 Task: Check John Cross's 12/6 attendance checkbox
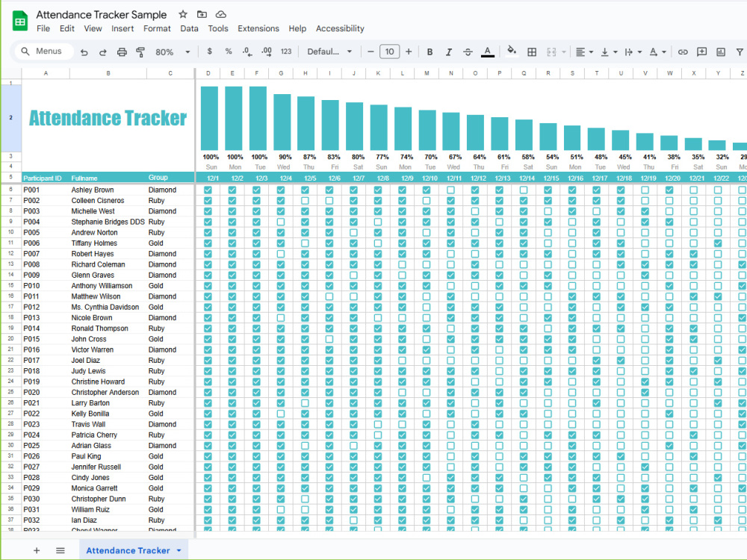point(329,339)
